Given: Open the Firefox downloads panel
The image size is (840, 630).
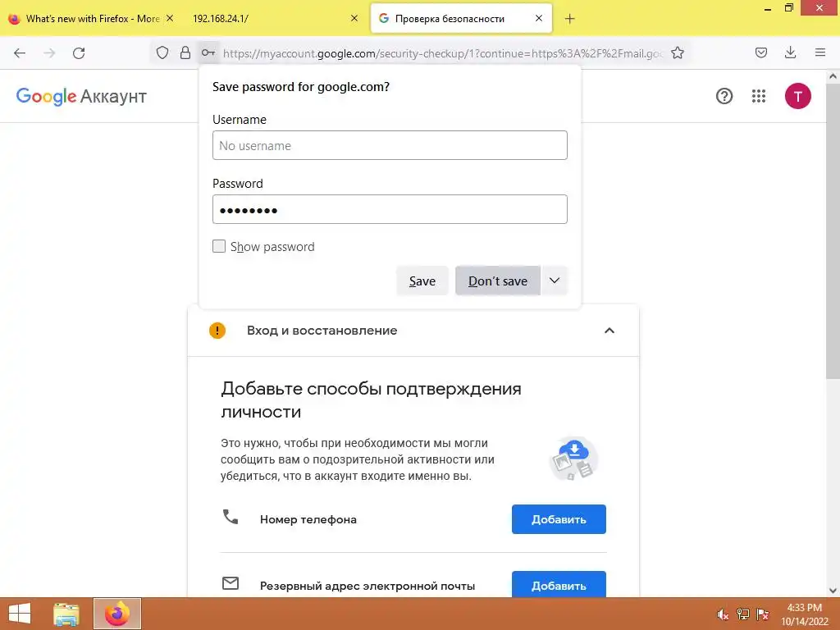Looking at the screenshot, I should point(790,52).
